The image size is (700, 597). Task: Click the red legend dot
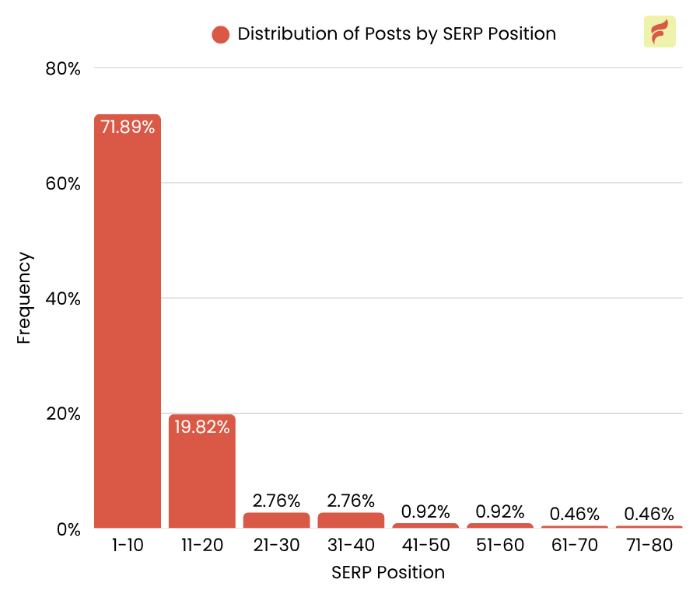point(221,34)
